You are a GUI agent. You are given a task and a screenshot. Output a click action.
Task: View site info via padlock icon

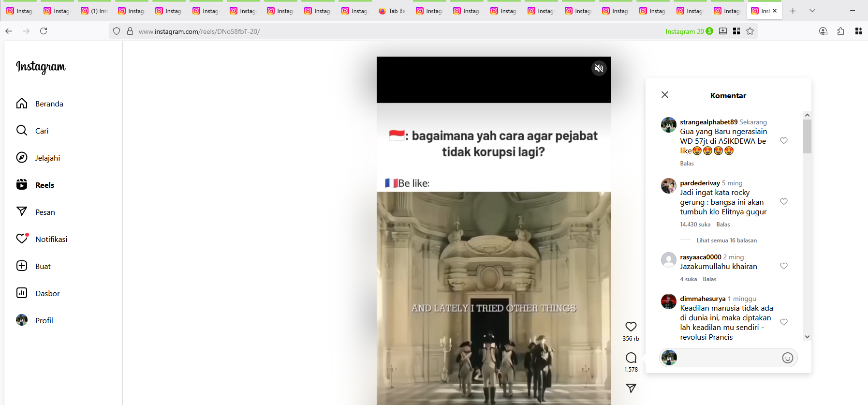pos(130,31)
